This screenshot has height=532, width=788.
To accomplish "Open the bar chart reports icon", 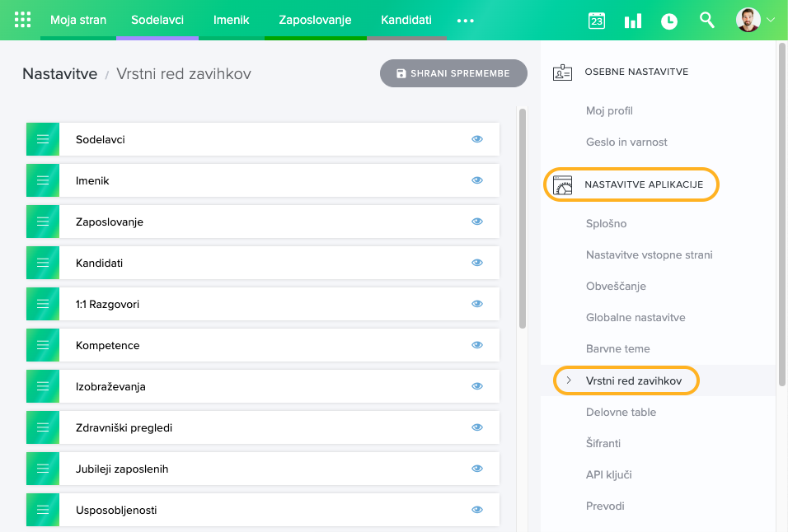I will (x=633, y=21).
